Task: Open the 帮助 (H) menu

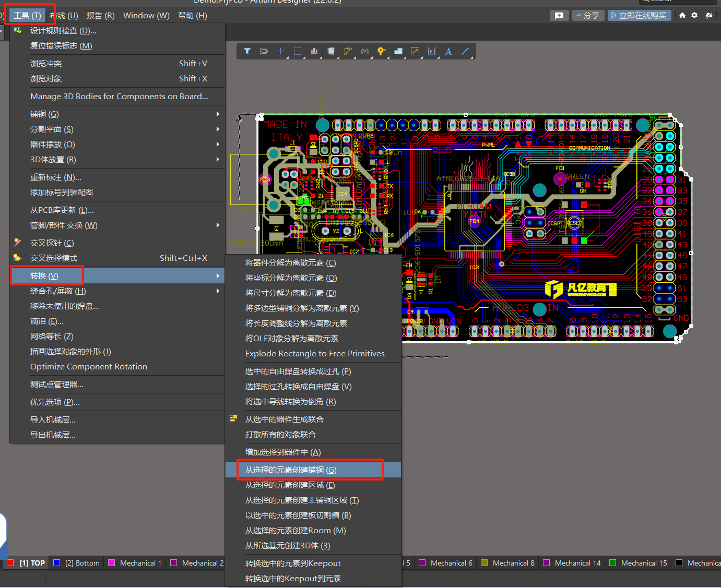Action: click(193, 16)
